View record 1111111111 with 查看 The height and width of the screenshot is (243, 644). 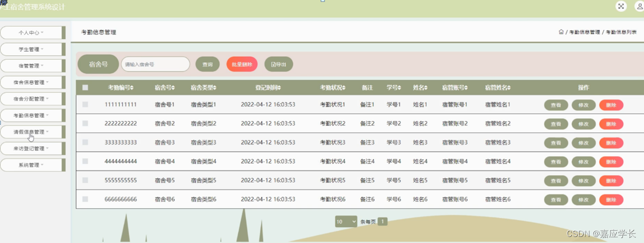[x=556, y=106]
